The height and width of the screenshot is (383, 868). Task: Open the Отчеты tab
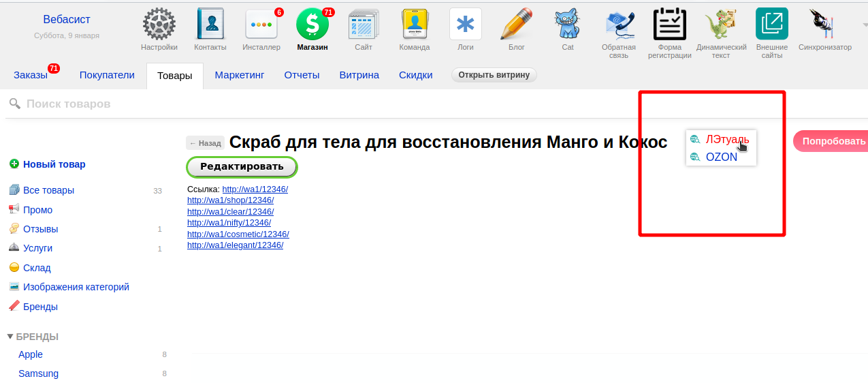302,75
